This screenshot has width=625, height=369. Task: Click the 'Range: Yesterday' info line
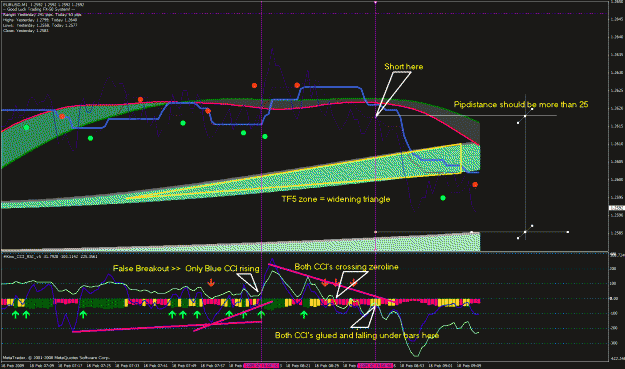click(42, 14)
